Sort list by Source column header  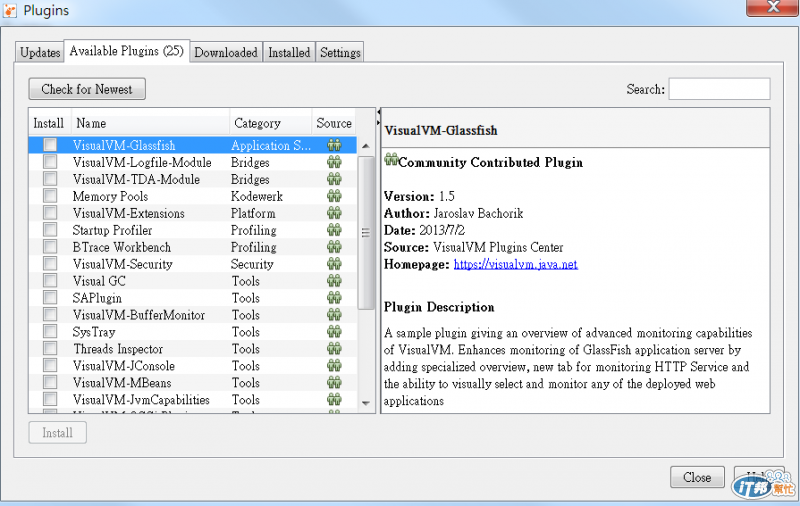pos(334,123)
